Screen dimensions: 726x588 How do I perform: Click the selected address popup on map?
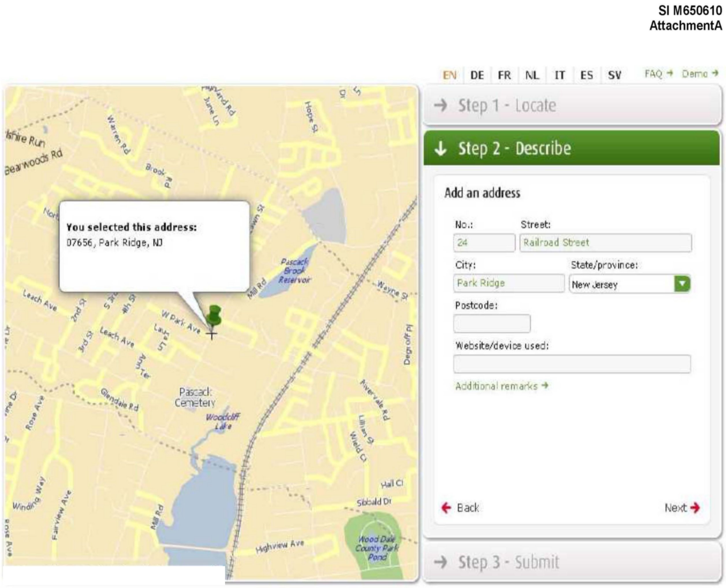154,246
